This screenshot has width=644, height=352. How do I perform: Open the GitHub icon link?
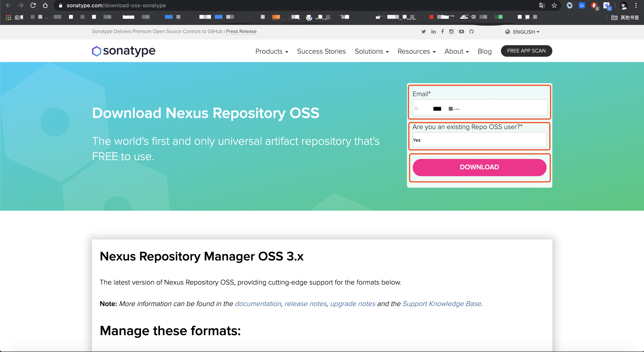click(x=471, y=31)
